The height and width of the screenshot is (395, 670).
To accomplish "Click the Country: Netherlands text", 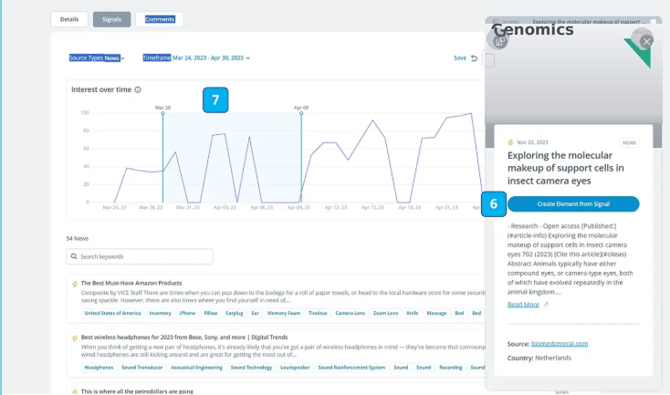I will tap(539, 358).
